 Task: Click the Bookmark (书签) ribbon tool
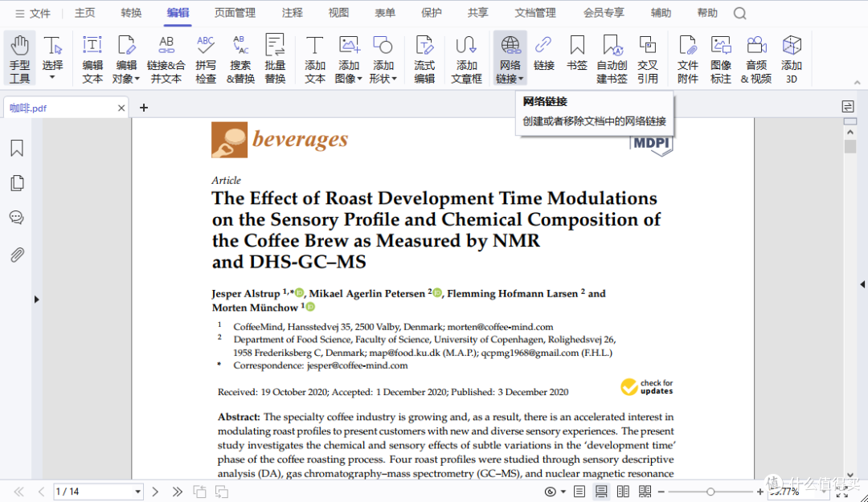tap(577, 53)
